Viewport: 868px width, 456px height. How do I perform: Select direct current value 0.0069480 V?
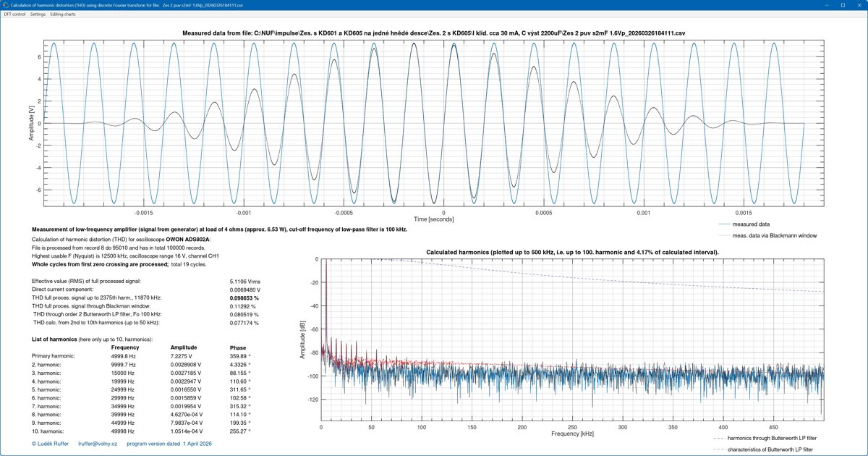(x=244, y=289)
